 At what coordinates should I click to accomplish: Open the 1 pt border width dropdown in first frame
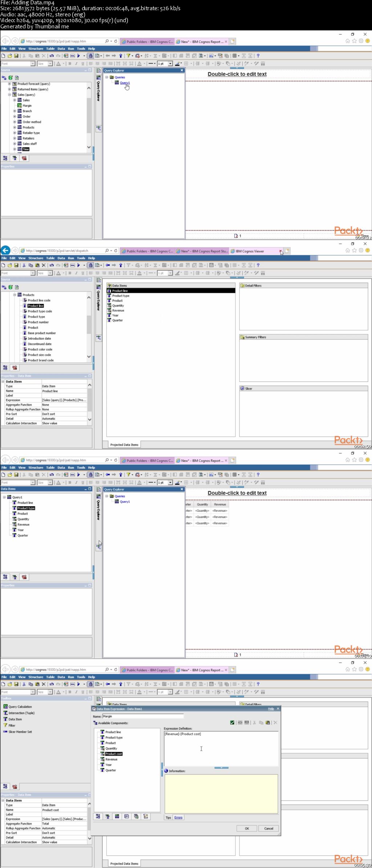coord(170,64)
